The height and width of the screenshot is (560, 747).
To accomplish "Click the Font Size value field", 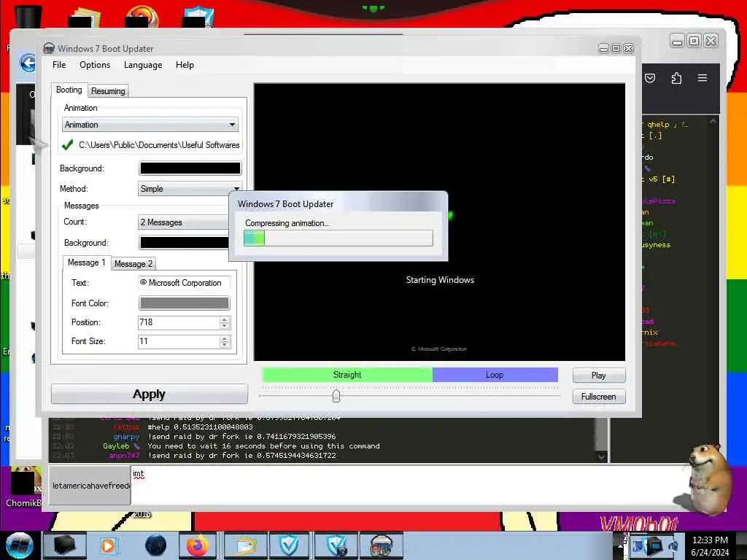I will (x=179, y=341).
